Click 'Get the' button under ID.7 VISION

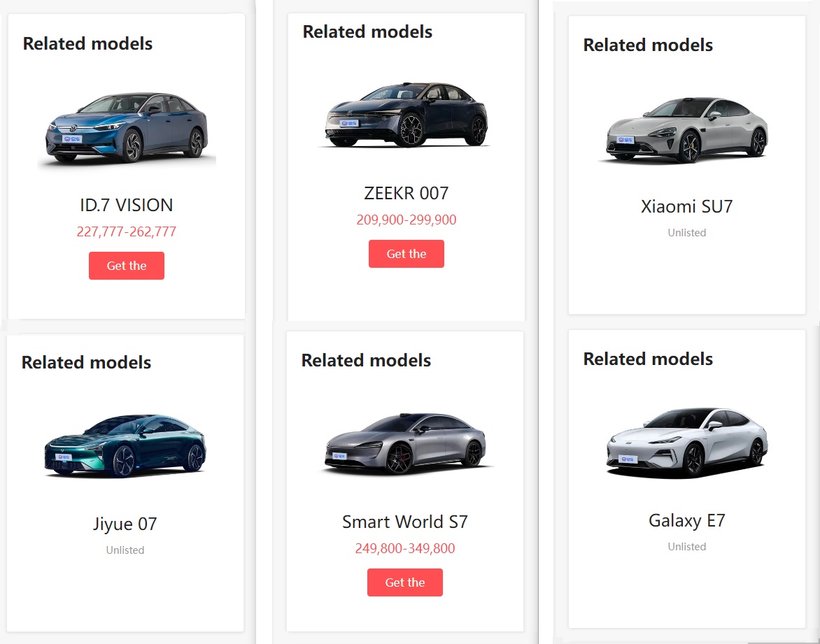tap(126, 266)
